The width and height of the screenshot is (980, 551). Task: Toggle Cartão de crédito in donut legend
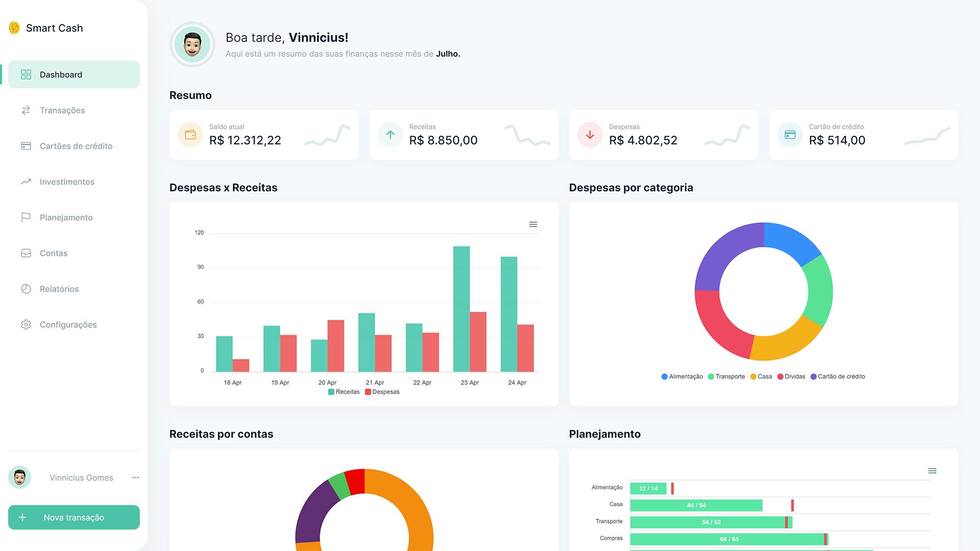pos(838,377)
